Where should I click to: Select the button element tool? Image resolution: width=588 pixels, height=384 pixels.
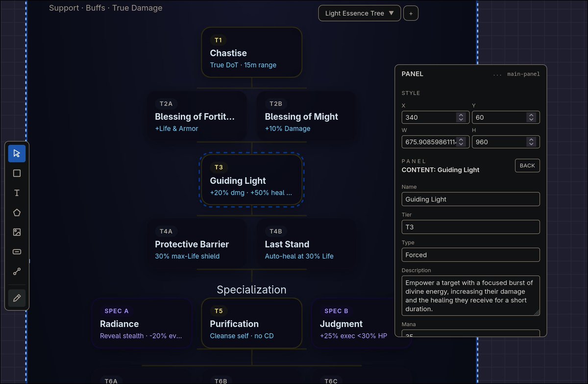tap(17, 252)
